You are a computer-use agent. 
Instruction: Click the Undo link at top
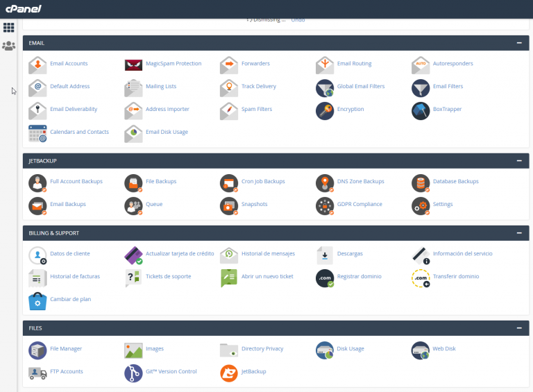(298, 20)
